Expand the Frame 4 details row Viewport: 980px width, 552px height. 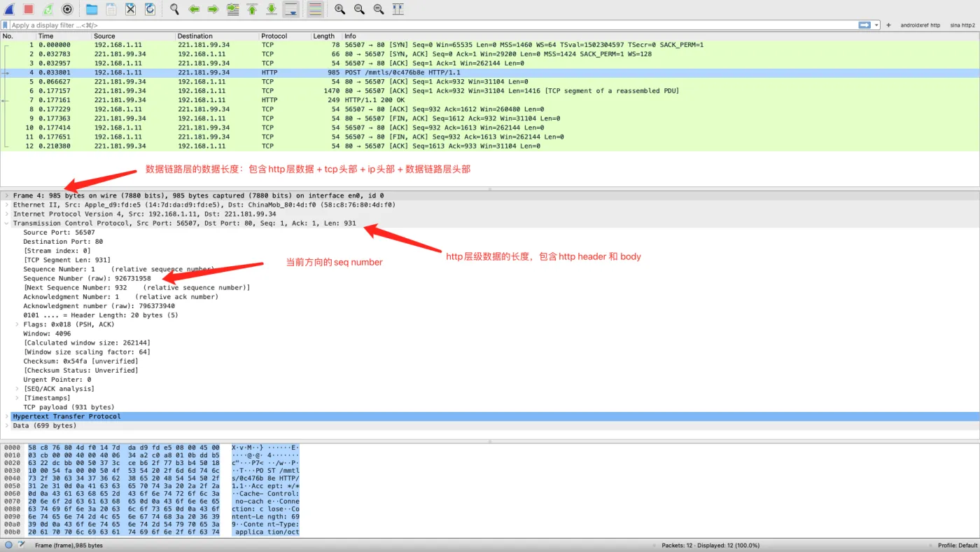pos(6,196)
